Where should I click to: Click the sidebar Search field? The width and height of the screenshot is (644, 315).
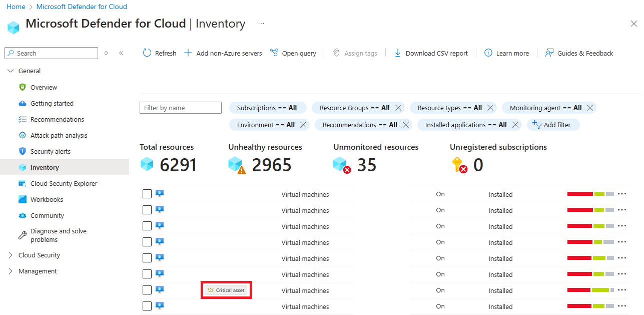(x=51, y=53)
